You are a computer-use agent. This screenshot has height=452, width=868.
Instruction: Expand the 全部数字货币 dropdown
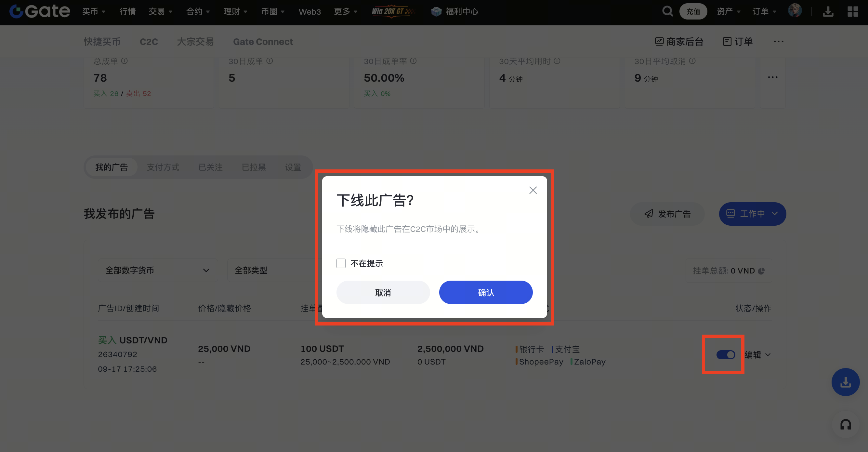point(158,270)
